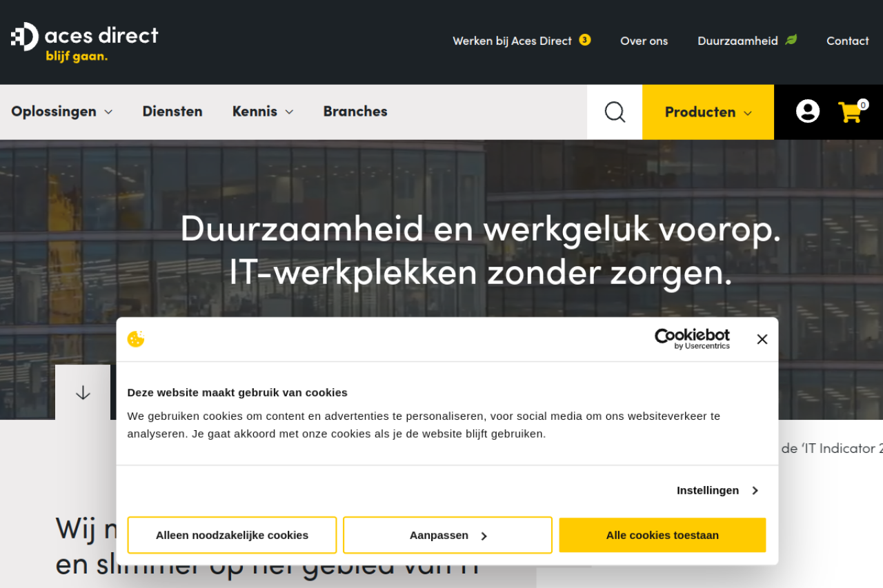Click the Aanpassen button
The width and height of the screenshot is (883, 588).
click(x=448, y=535)
